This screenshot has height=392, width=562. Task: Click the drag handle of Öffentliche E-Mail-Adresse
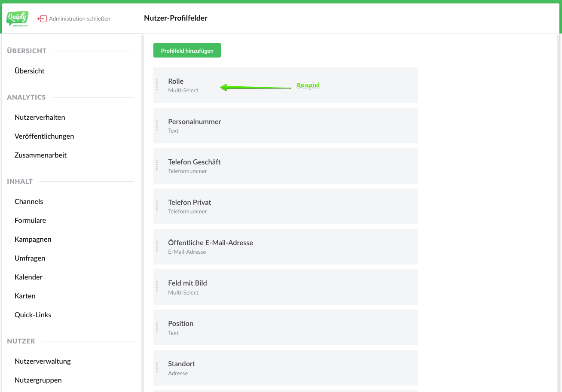(157, 246)
